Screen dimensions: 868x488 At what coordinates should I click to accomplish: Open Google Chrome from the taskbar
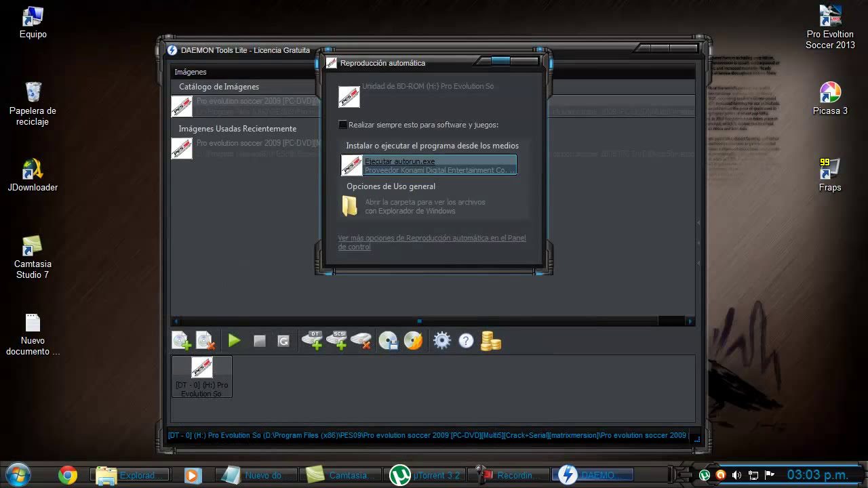(68, 475)
